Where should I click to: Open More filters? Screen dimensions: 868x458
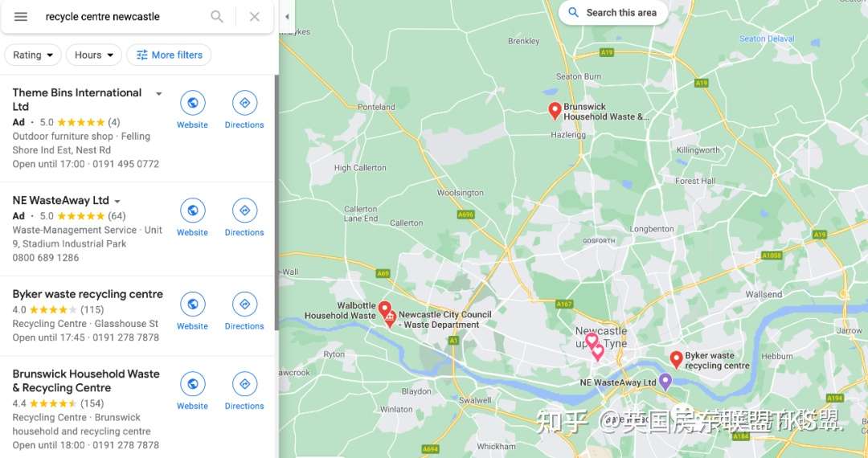[x=169, y=55]
